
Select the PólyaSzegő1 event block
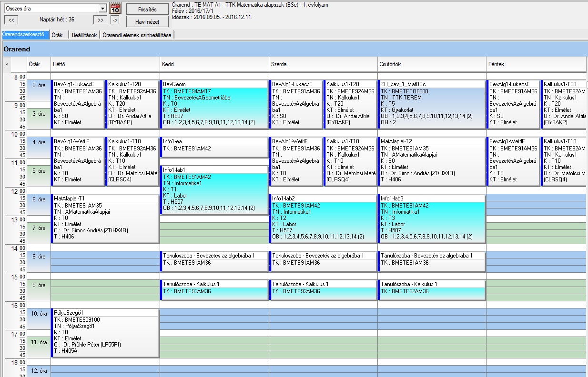105,333
